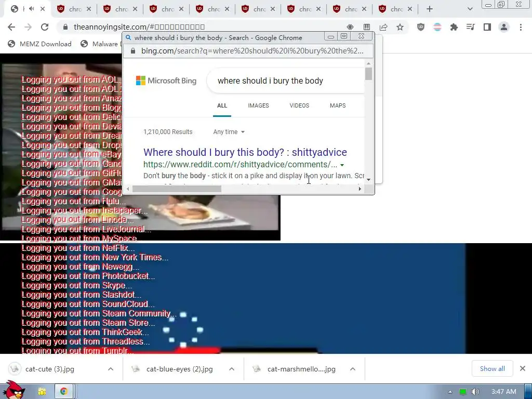
Task: Open the Extensions puzzle-piece menu
Action: [x=454, y=27]
